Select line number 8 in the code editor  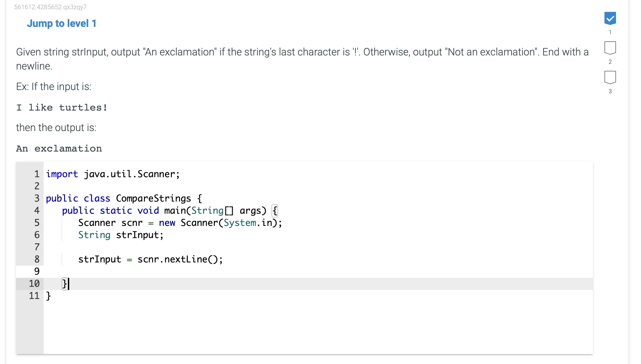tap(37, 259)
